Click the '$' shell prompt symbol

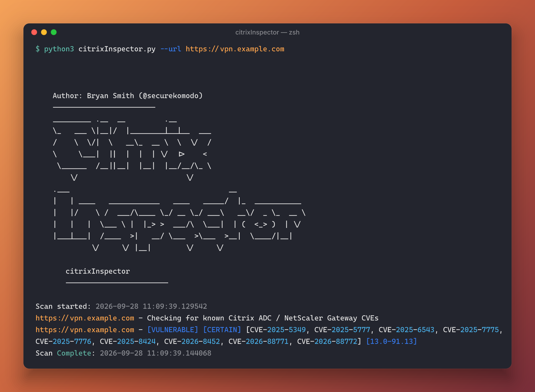coord(38,49)
